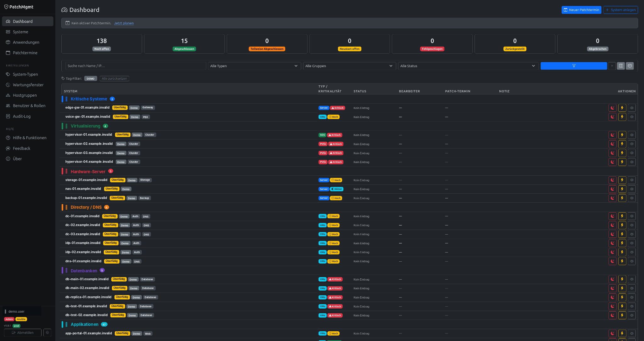Click the Über info icon
The height and width of the screenshot is (341, 644).
point(8,159)
